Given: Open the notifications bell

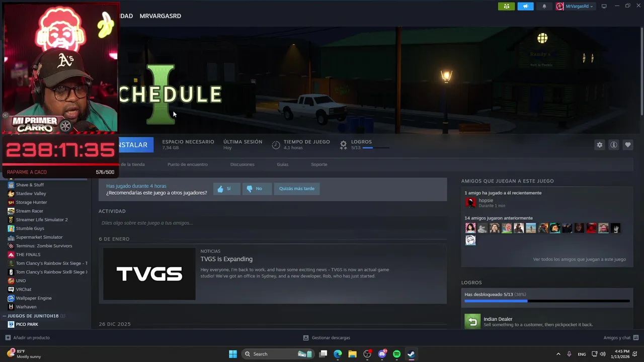Looking at the screenshot, I should 544,6.
